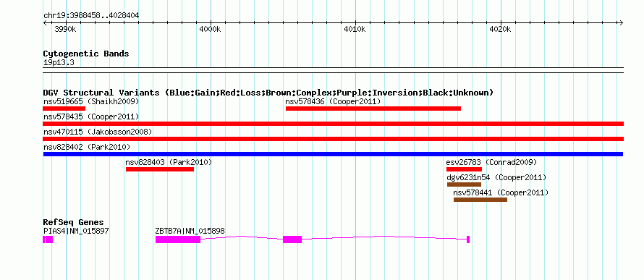Click the nsv470115 red variant bar

[x=333, y=139]
